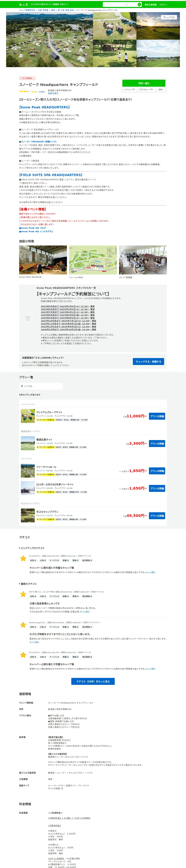186x868 pixels.
Task: Click the 4.32 (29件) star rating
Action: click(32, 92)
